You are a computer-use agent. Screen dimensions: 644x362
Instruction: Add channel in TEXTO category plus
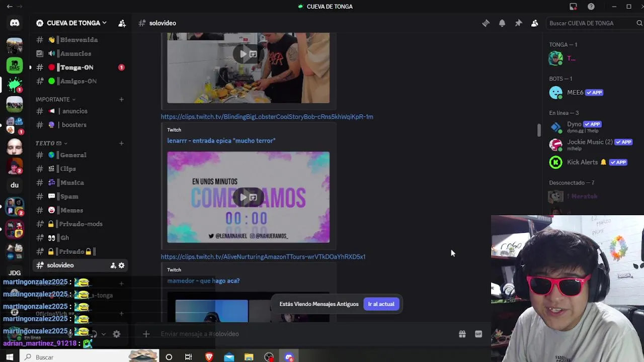(121, 143)
